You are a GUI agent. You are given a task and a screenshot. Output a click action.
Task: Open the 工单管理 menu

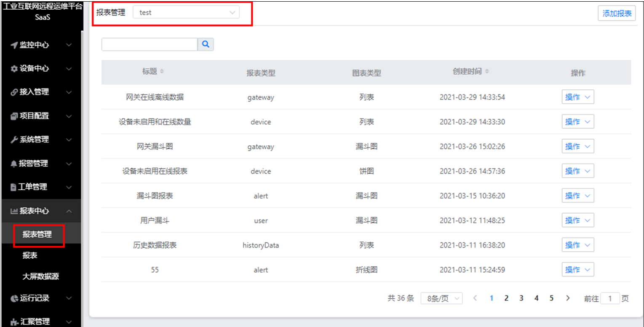pyautogui.click(x=41, y=187)
